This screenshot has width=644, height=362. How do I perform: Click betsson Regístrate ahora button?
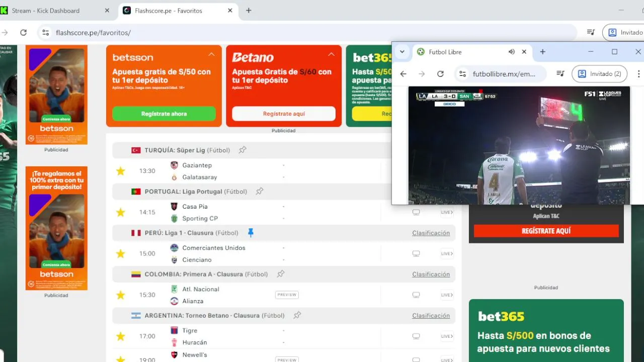(164, 114)
